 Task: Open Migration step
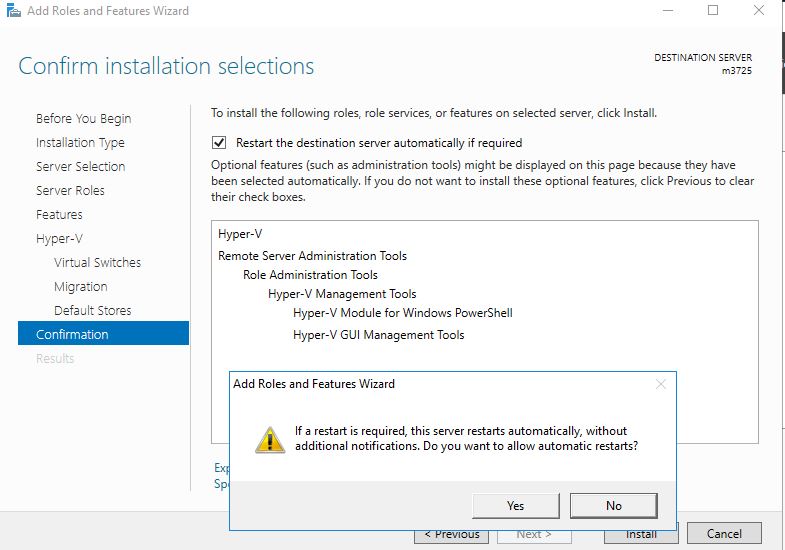pos(81,287)
